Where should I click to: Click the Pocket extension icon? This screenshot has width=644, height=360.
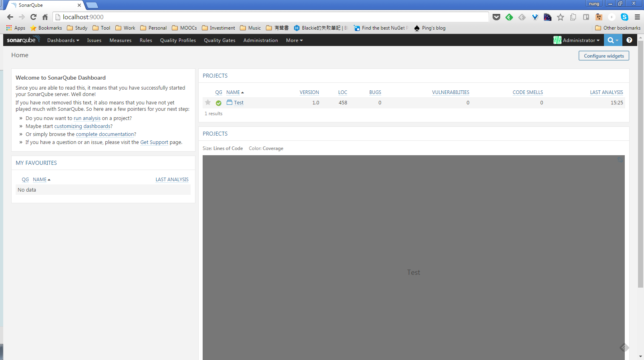coord(496,17)
